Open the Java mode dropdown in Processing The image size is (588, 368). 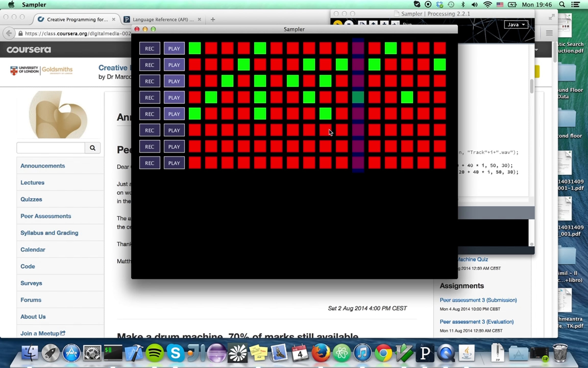click(x=516, y=25)
